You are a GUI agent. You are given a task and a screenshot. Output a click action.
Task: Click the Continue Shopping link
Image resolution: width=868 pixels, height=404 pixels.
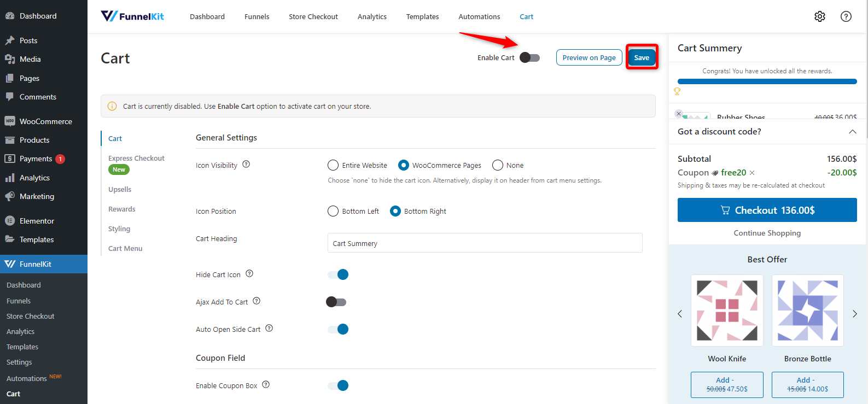767,233
